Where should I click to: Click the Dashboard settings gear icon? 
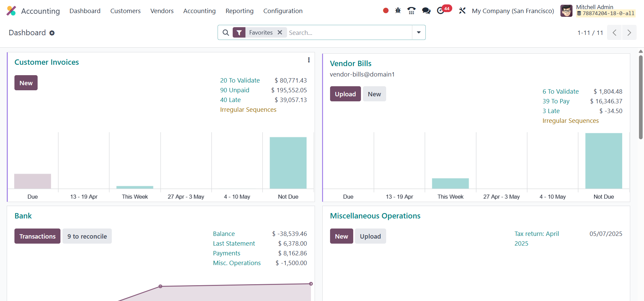pyautogui.click(x=52, y=33)
